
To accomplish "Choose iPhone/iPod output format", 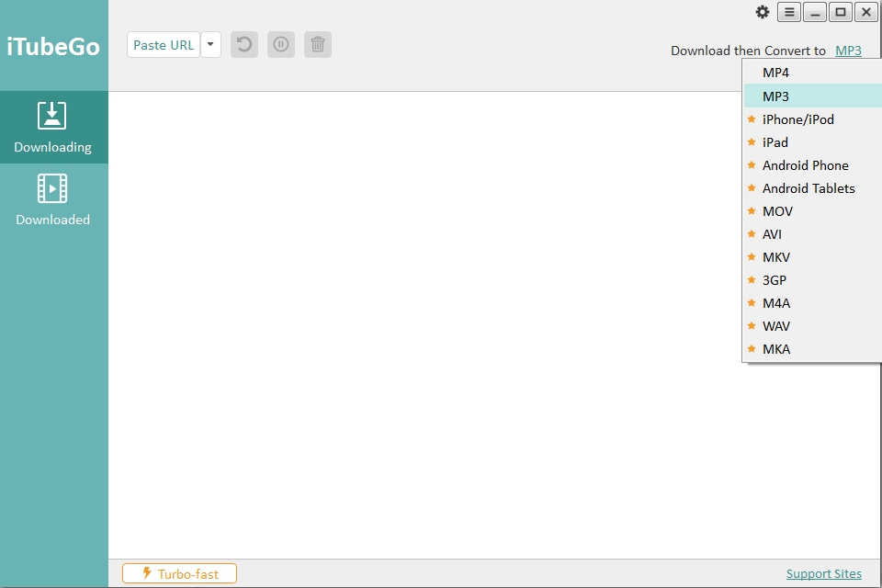I will click(x=812, y=119).
